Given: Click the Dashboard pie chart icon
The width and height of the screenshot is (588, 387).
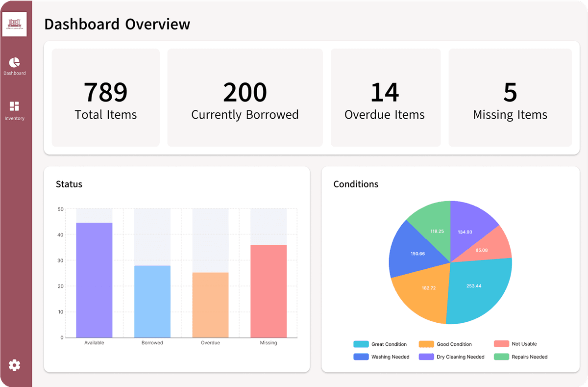Looking at the screenshot, I should point(14,62).
